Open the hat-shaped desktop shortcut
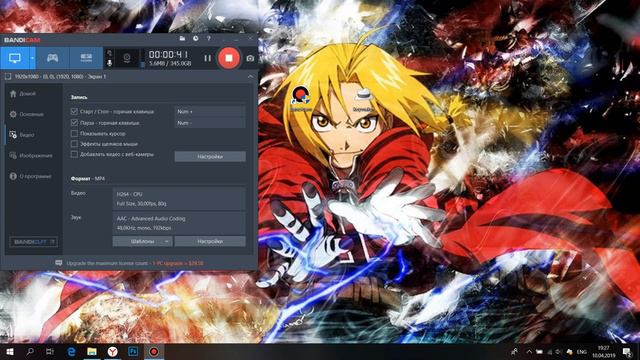 363,99
